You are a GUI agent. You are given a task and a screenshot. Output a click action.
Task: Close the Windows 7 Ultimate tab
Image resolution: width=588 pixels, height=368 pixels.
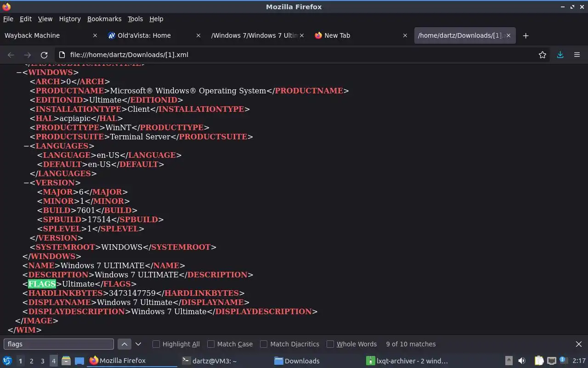pos(302,35)
